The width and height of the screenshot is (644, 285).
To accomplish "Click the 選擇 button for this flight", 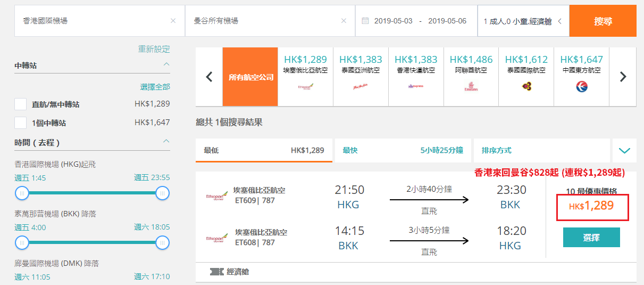I will tap(591, 238).
